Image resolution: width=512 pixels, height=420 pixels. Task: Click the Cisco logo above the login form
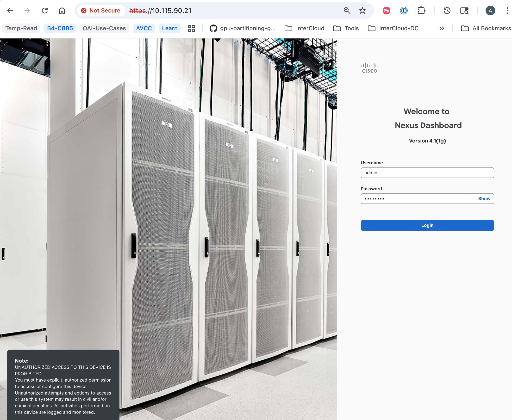pos(369,67)
